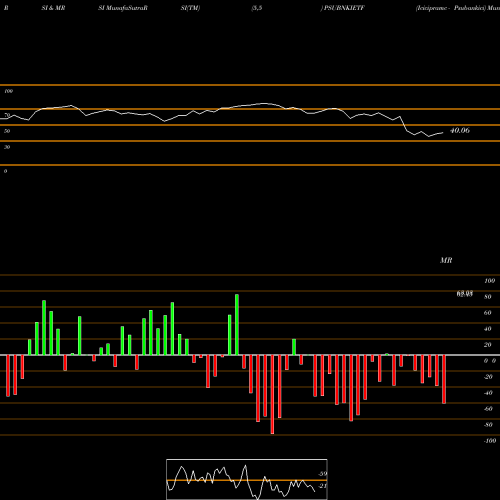The image size is (500, 500).
Task: Click the MR axis label 60
Action: pyautogui.click(x=488, y=313)
